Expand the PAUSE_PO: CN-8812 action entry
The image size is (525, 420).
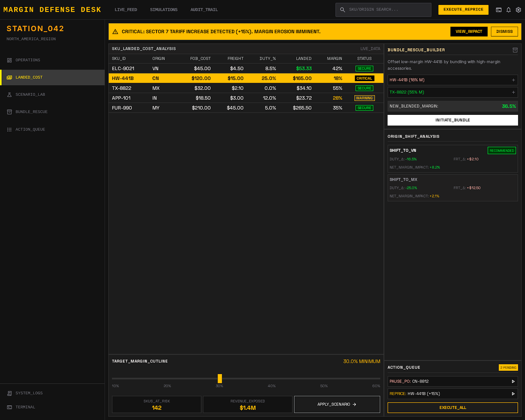click(x=514, y=381)
